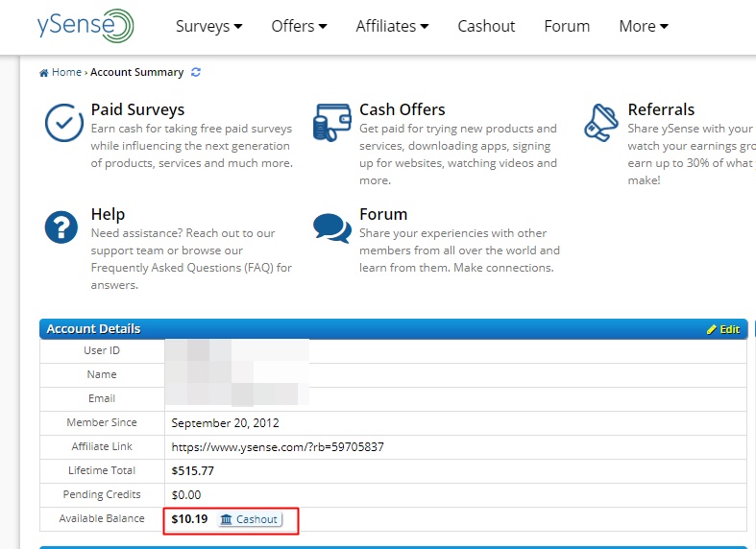Go to Cashout in the top navigation
Viewport: 756px width, 549px height.
486,26
